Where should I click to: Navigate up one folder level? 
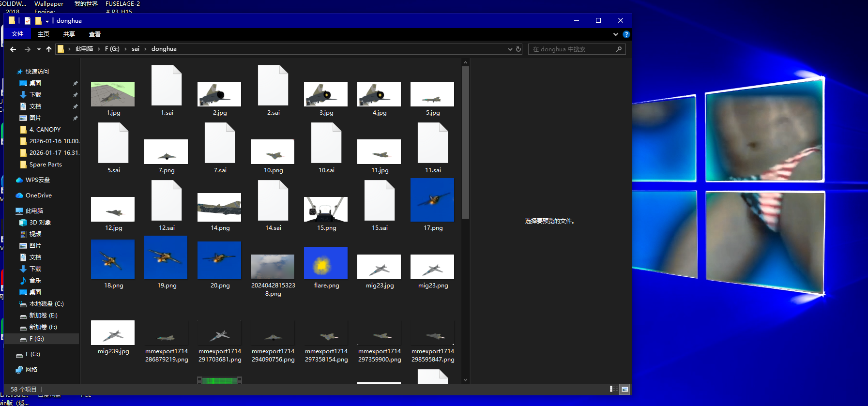click(49, 49)
